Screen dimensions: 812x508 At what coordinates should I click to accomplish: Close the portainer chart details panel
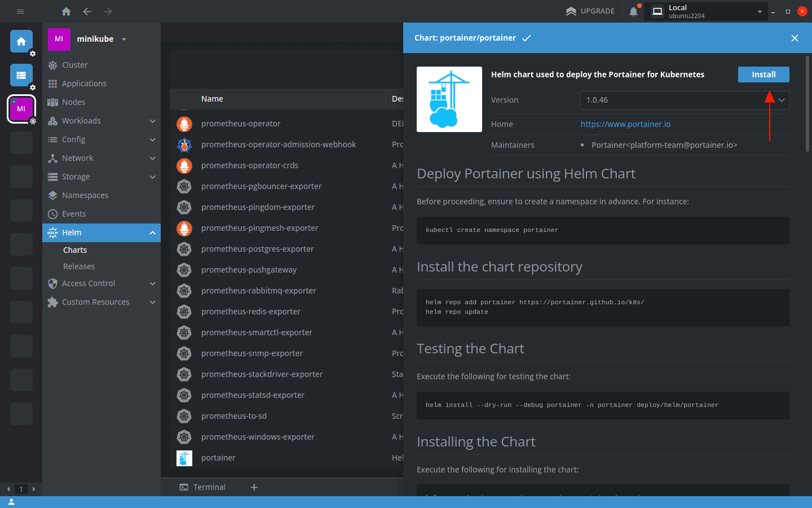(x=795, y=38)
